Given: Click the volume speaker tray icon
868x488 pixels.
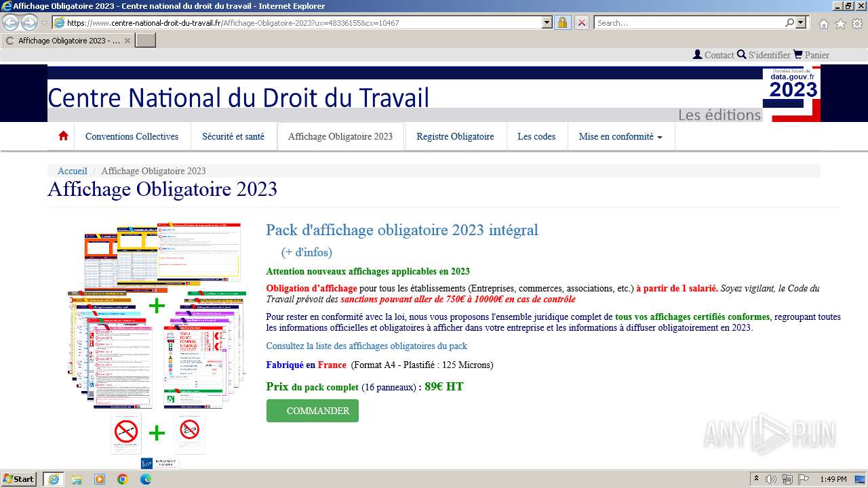Looking at the screenshot, I should pos(771,479).
